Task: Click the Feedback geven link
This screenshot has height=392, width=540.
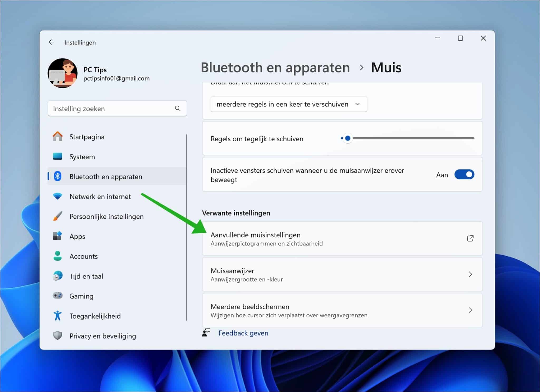Action: 243,333
